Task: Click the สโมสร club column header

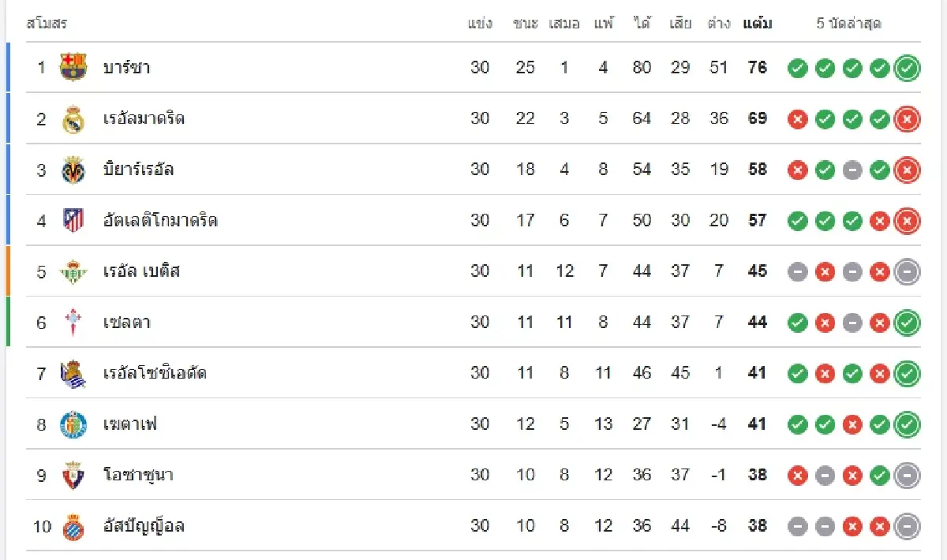Action: pos(47,24)
